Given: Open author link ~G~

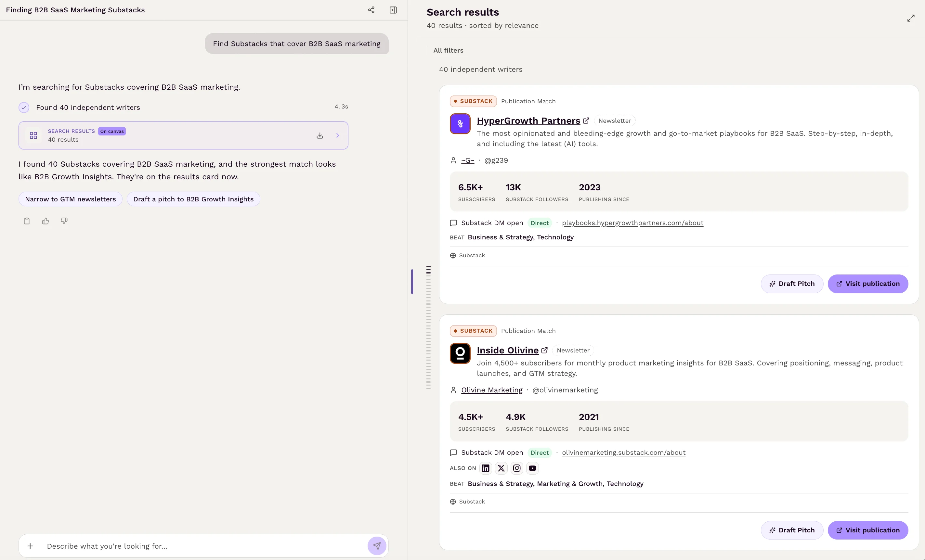Looking at the screenshot, I should (467, 160).
